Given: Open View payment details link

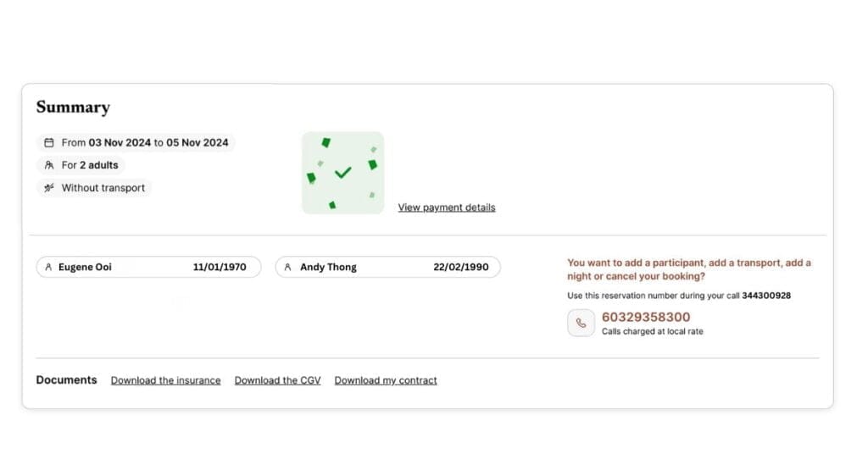Looking at the screenshot, I should [447, 208].
